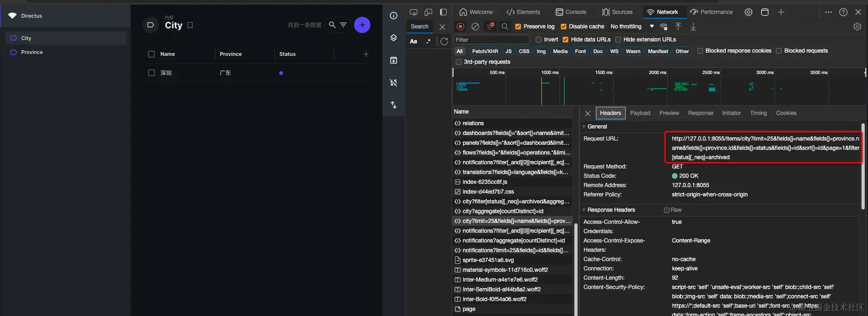Toggle the Preserve log checkbox
Screen dimensions: 868x316
(x=518, y=27)
